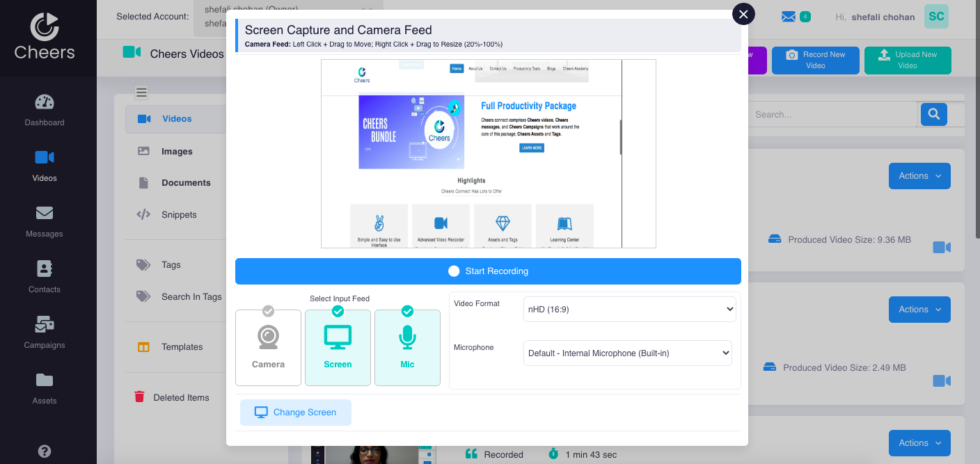Click the help question mark icon
980x464 pixels.
pyautogui.click(x=45, y=451)
